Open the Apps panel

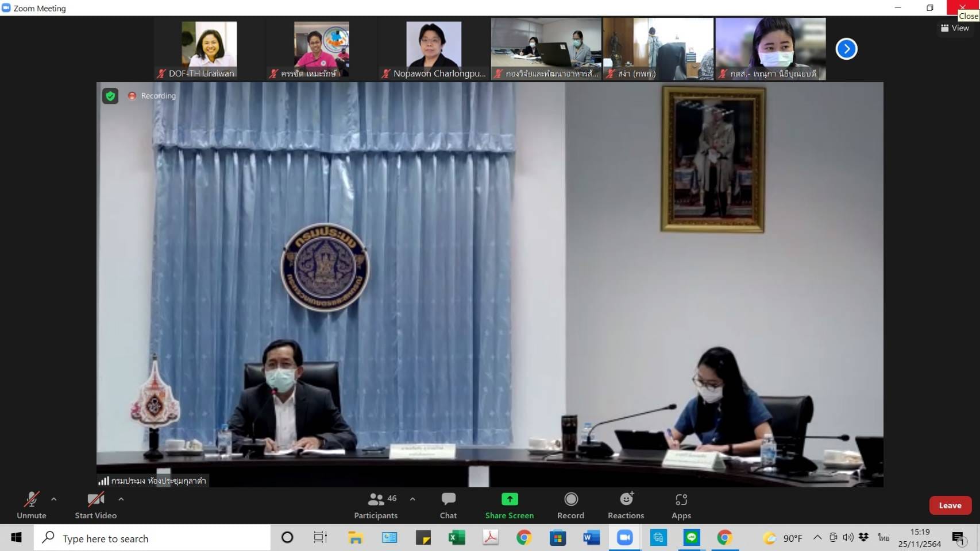pyautogui.click(x=681, y=505)
